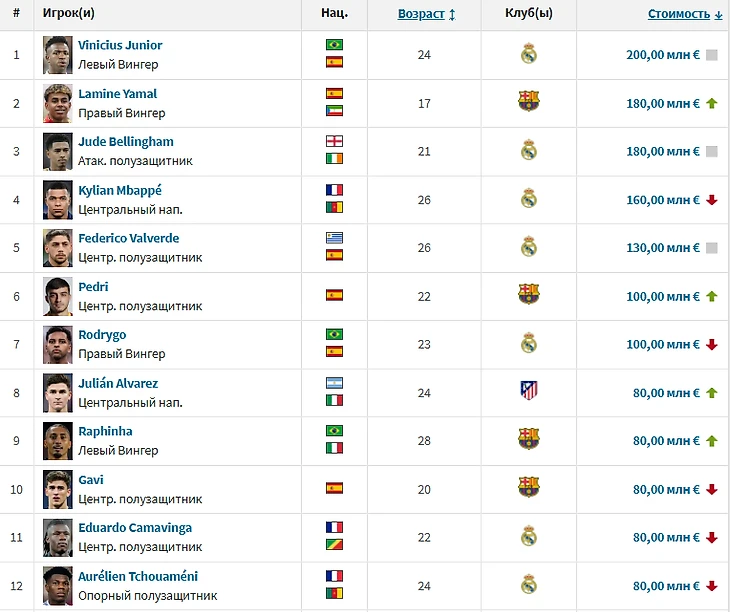Image resolution: width=730 pixels, height=612 pixels.
Task: Click the France flag for Kylian Mbappé
Action: (334, 190)
